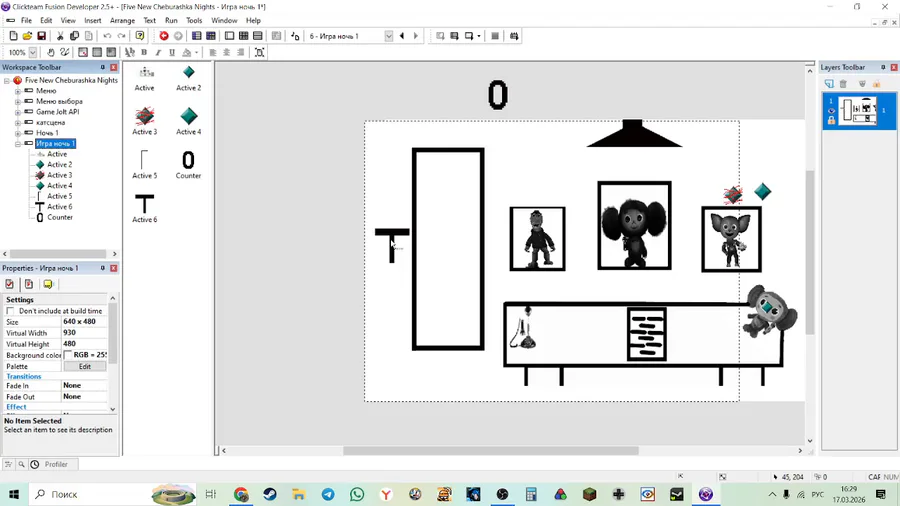Create a new application with New icon
900x506 pixels.
coord(13,36)
